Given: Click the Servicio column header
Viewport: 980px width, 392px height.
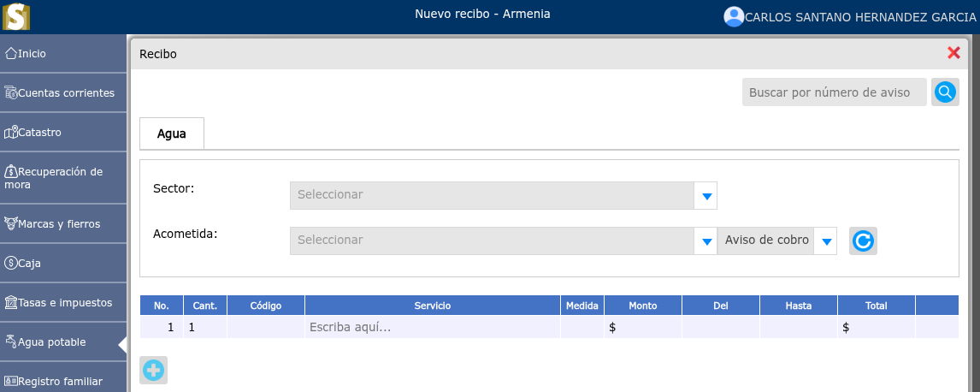Looking at the screenshot, I should pyautogui.click(x=433, y=306).
